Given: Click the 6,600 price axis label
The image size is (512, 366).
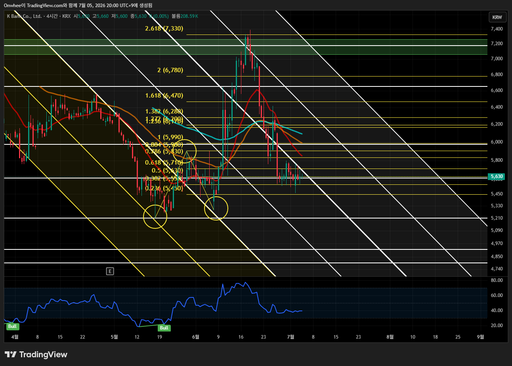Looking at the screenshot, I should point(497,90).
